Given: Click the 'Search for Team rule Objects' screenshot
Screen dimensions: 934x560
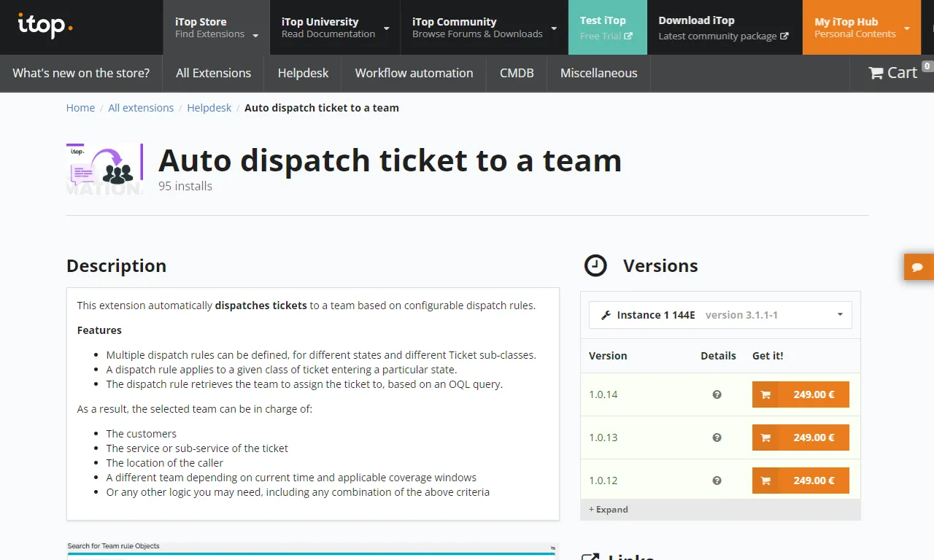Looking at the screenshot, I should coord(312,551).
